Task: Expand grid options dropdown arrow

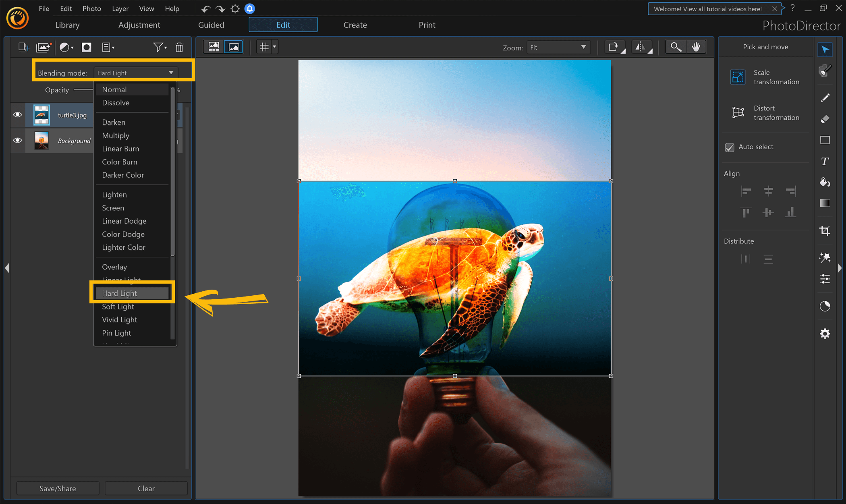Action: pyautogui.click(x=274, y=47)
